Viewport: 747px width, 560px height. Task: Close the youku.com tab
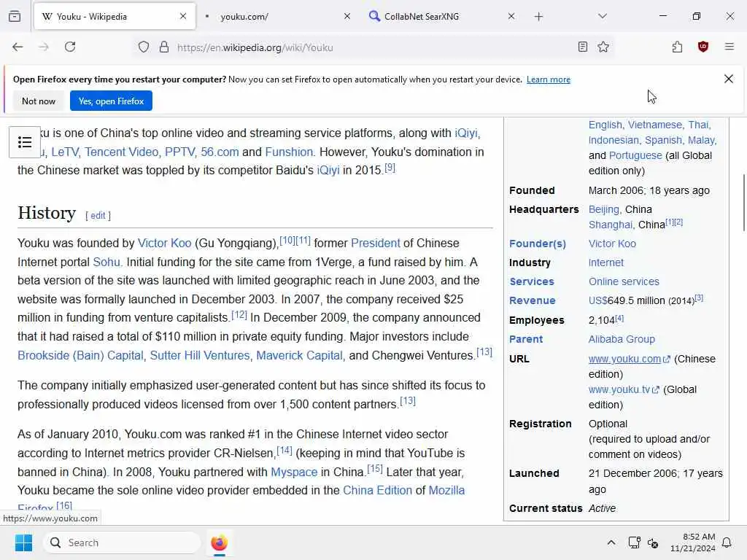(347, 16)
